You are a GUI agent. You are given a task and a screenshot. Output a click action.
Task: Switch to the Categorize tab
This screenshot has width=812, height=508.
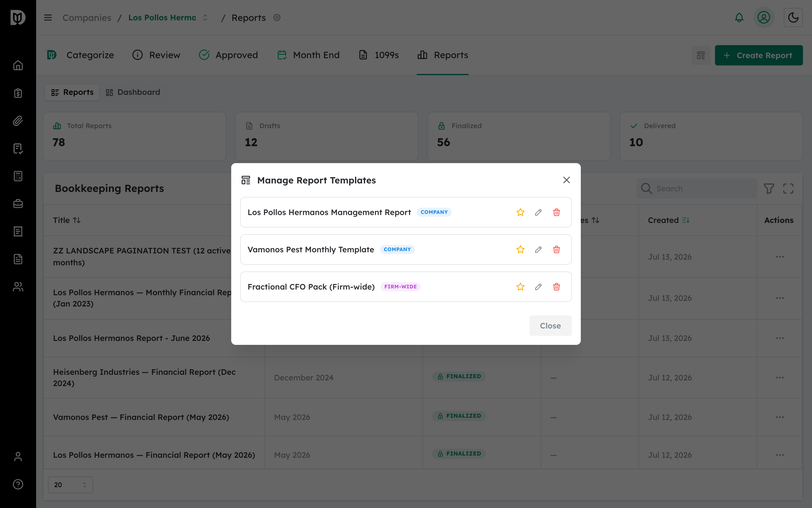(x=81, y=55)
